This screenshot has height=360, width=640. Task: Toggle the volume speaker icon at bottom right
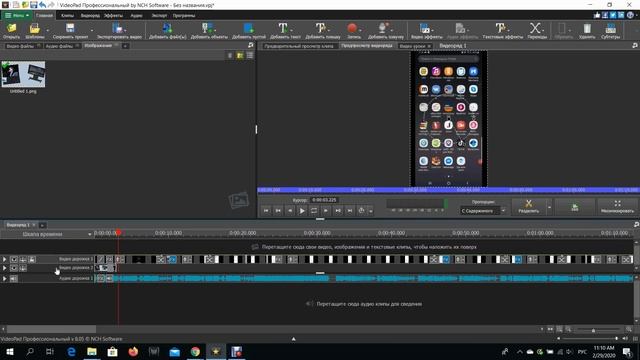625,339
